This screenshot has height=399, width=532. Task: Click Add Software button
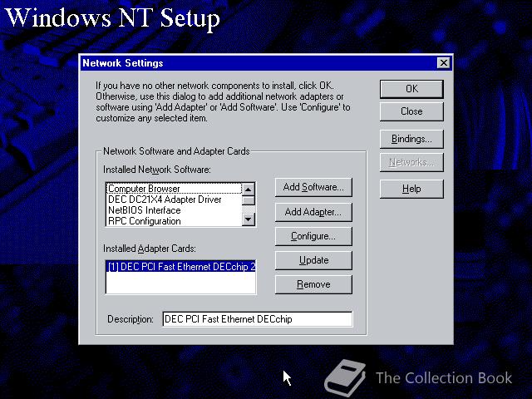pos(313,187)
